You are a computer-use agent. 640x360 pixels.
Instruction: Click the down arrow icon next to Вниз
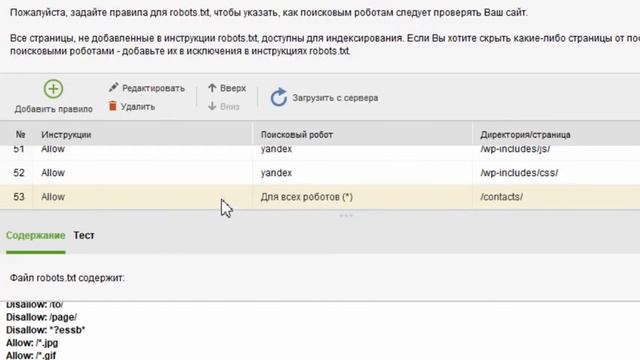click(212, 106)
